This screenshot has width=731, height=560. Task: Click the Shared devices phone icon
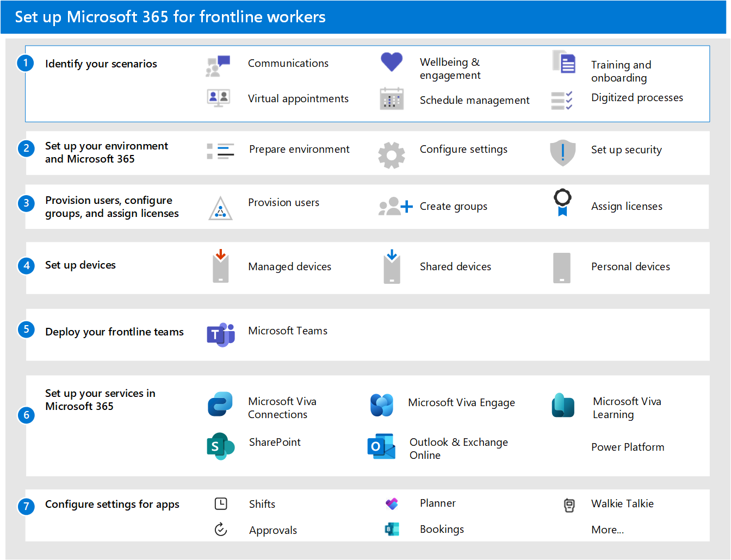[x=392, y=267]
